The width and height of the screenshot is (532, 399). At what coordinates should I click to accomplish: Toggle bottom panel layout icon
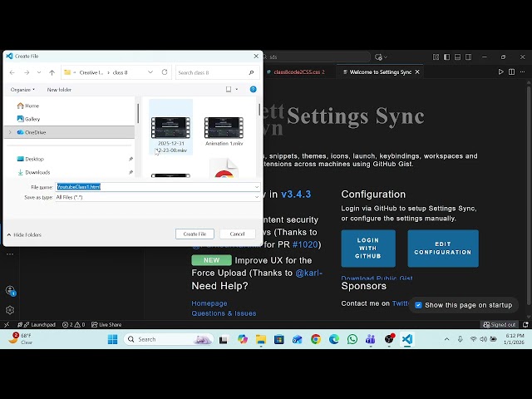(x=458, y=57)
